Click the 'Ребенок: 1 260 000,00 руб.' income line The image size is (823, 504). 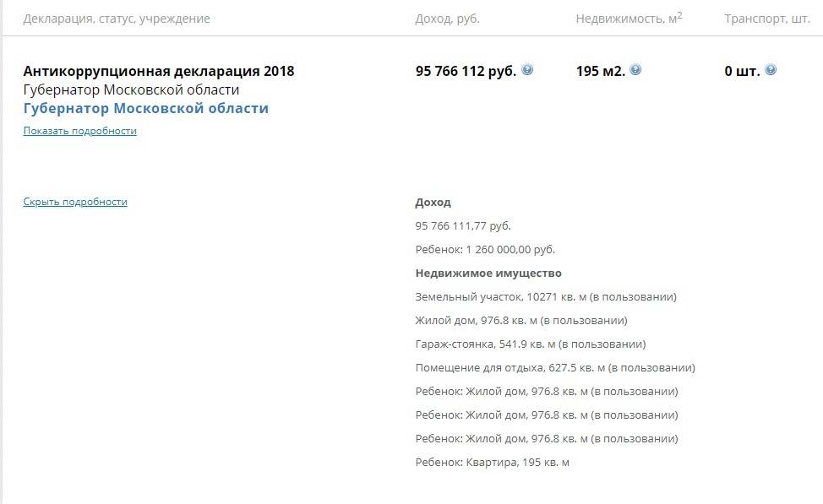pyautogui.click(x=485, y=250)
